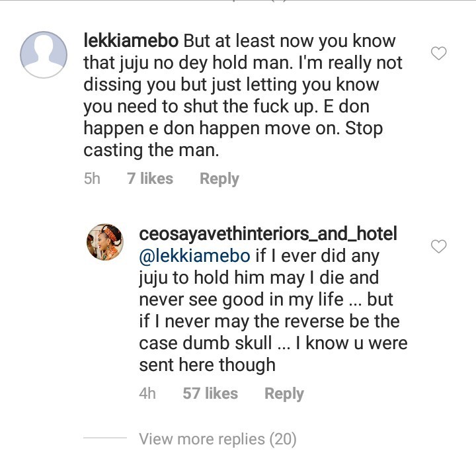Click the line left of View more replies
476x453 pixels.
click(104, 438)
